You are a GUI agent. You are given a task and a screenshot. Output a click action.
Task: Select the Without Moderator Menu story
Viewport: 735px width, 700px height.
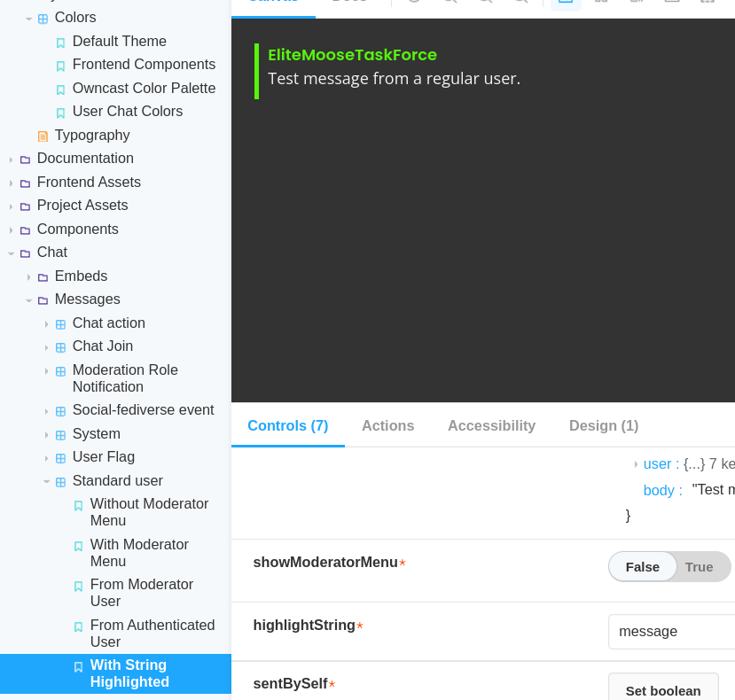pos(148,511)
